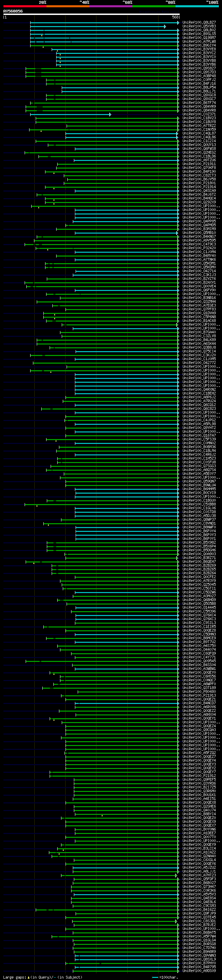Select hit label UniRef100_Q292X9
This screenshot has height=980, width=222.
click(199, 202)
